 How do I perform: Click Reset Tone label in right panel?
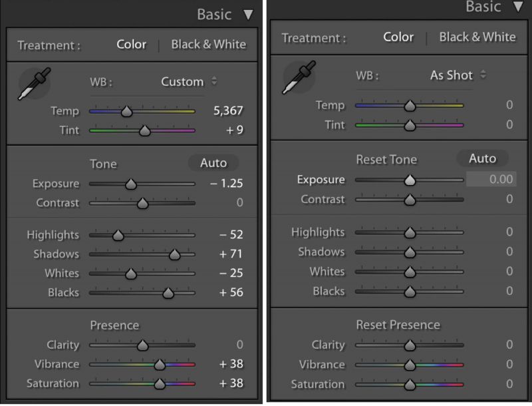coord(386,160)
